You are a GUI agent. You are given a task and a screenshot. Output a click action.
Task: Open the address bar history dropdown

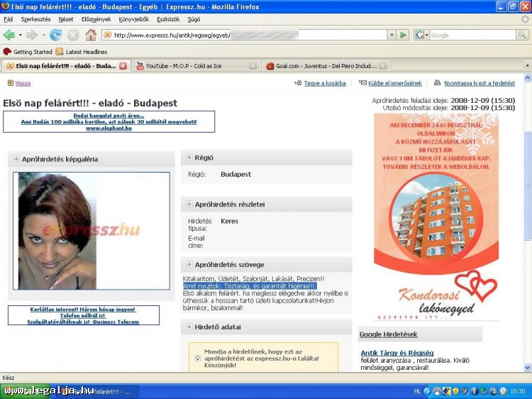391,35
